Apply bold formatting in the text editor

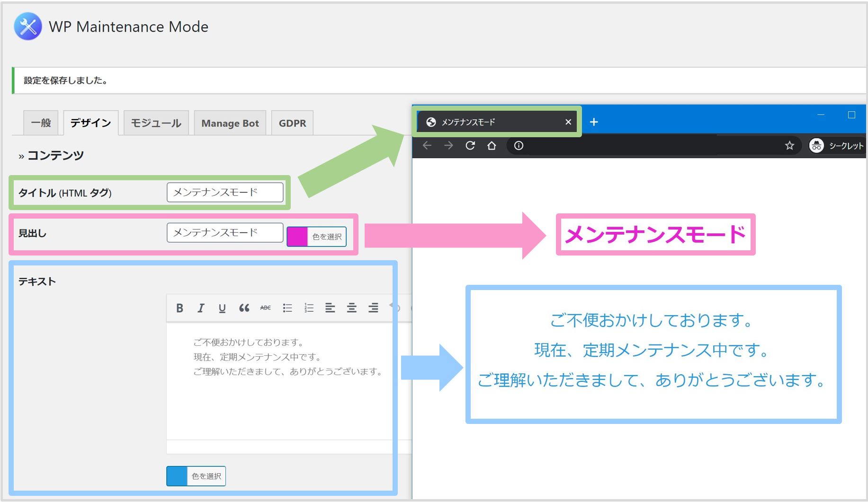(179, 308)
